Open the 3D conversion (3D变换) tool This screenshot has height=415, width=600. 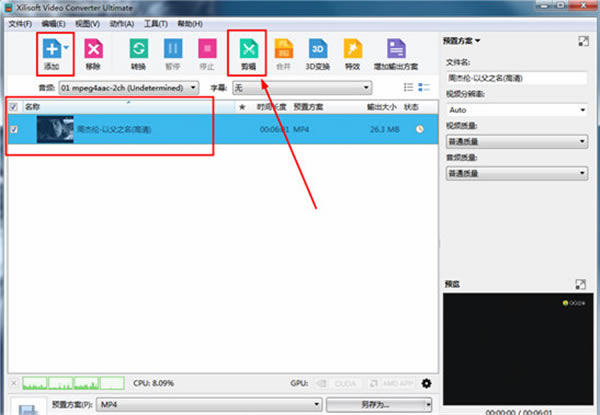point(318,49)
